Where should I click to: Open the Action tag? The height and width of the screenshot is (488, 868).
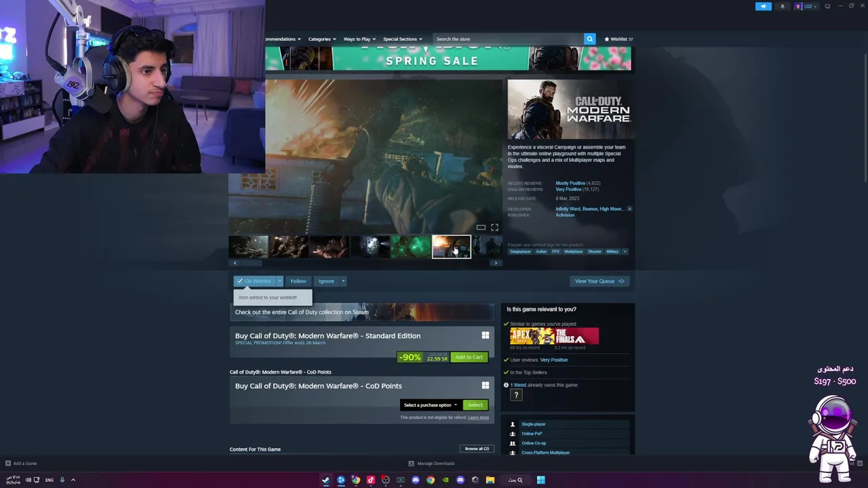541,251
